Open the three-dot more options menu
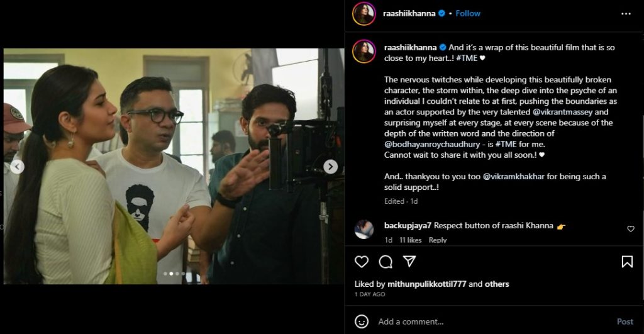 tap(625, 13)
